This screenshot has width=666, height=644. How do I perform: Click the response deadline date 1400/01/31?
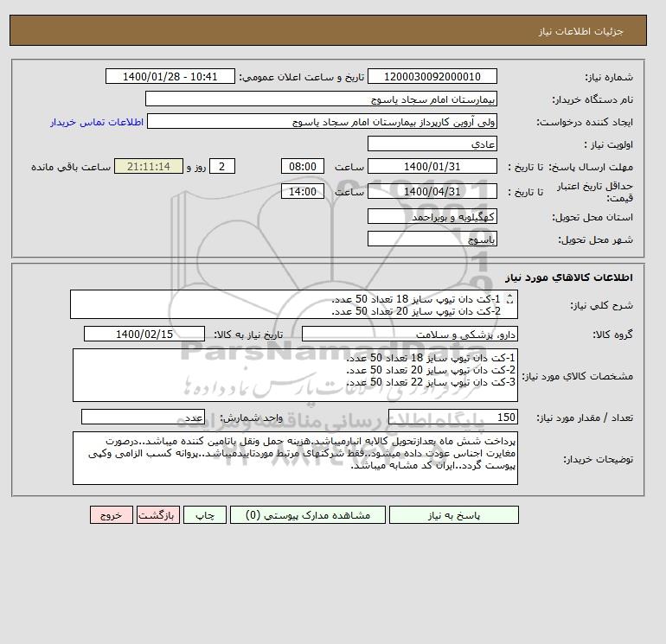click(432, 167)
